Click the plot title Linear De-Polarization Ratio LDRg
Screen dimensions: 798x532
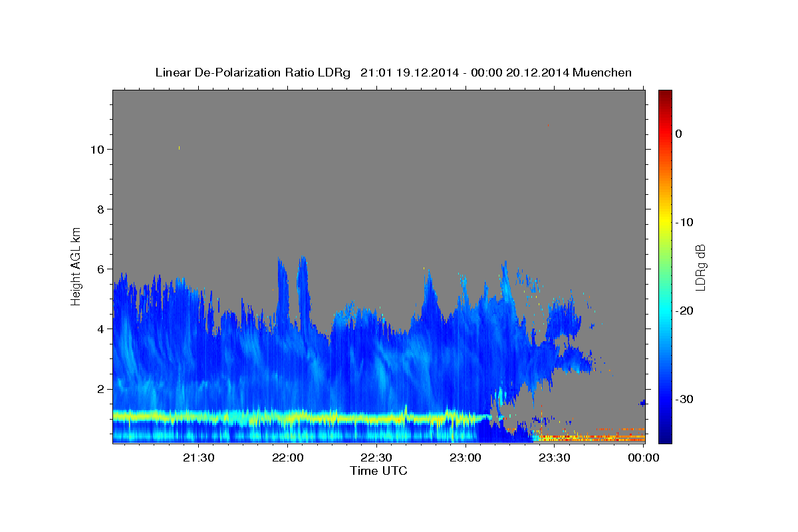point(253,72)
